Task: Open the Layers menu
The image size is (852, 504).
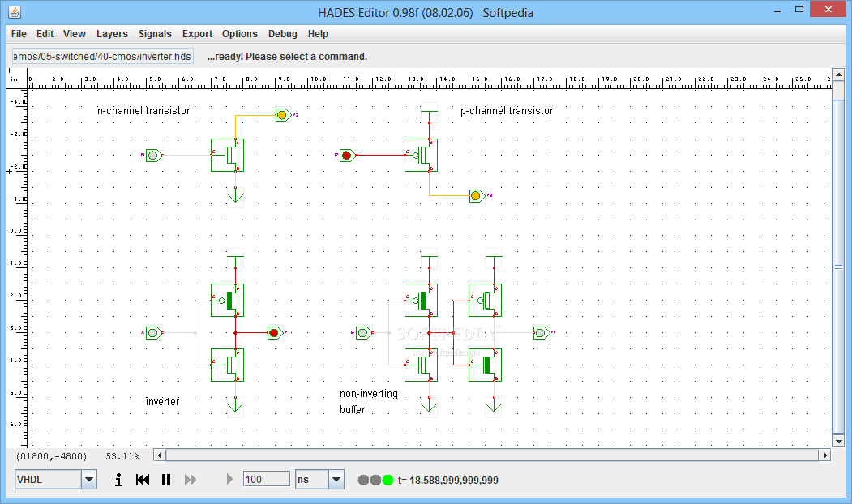Action: pyautogui.click(x=112, y=34)
